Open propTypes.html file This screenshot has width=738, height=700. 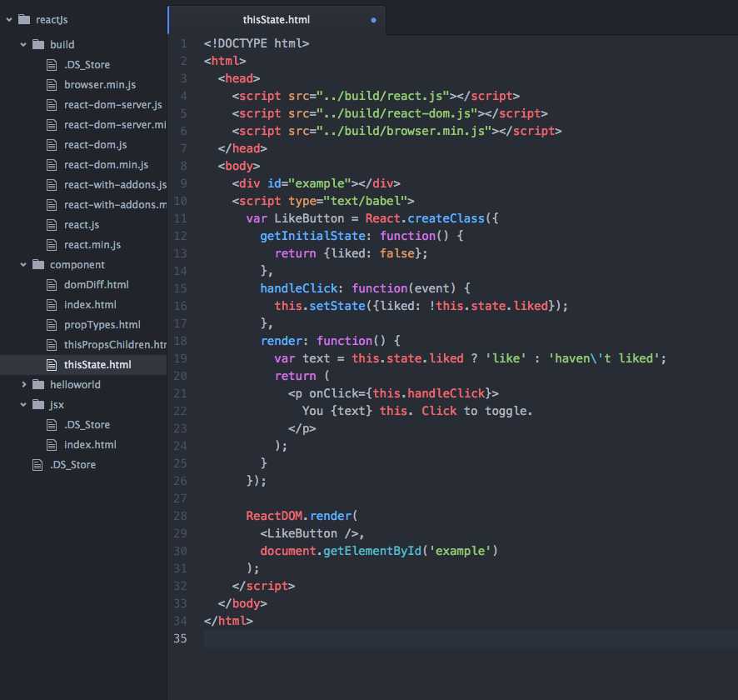tap(102, 325)
